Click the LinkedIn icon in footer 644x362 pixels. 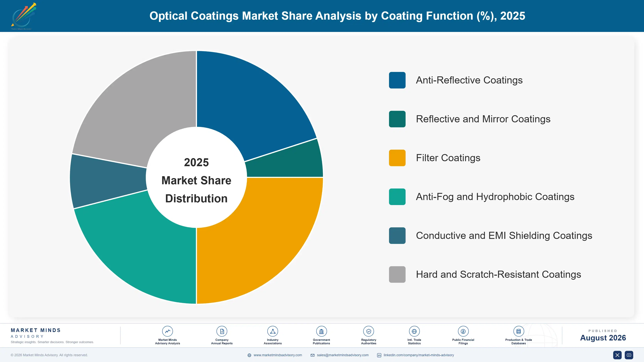tap(379, 355)
